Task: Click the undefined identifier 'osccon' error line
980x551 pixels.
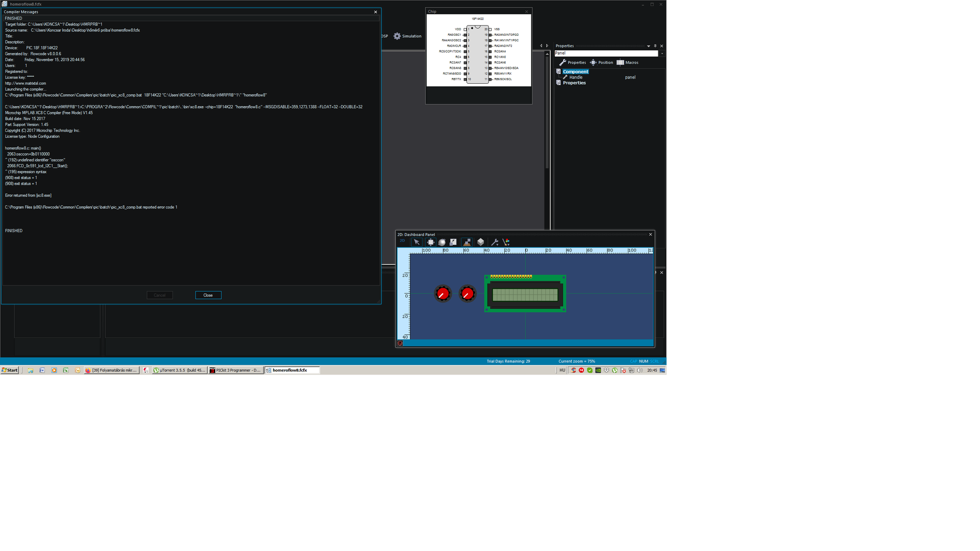Action: pos(35,160)
